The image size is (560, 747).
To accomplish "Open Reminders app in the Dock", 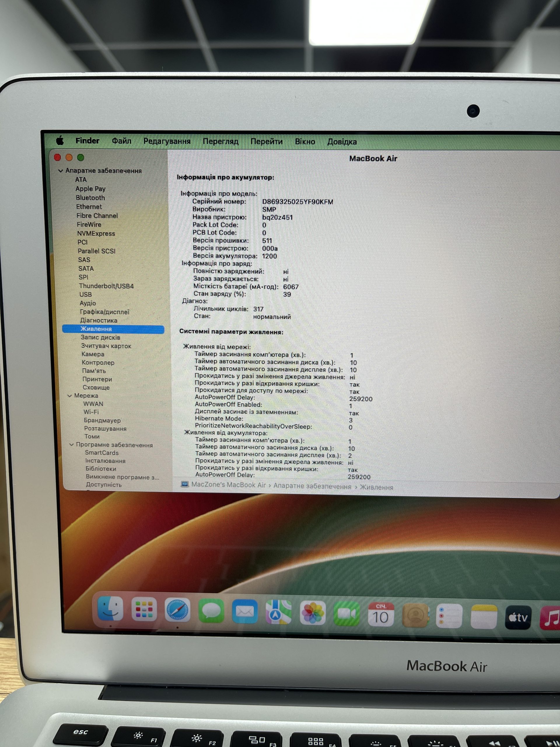I will (449, 616).
